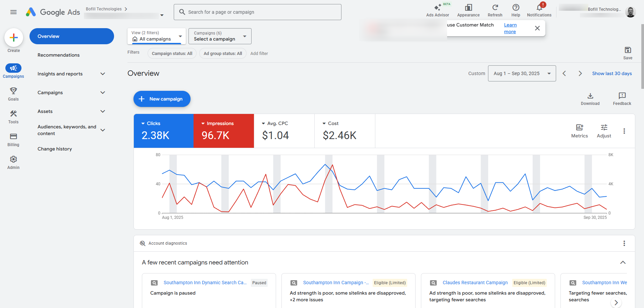Image resolution: width=644 pixels, height=308 pixels.
Task: Go to next date range
Action: click(x=580, y=73)
